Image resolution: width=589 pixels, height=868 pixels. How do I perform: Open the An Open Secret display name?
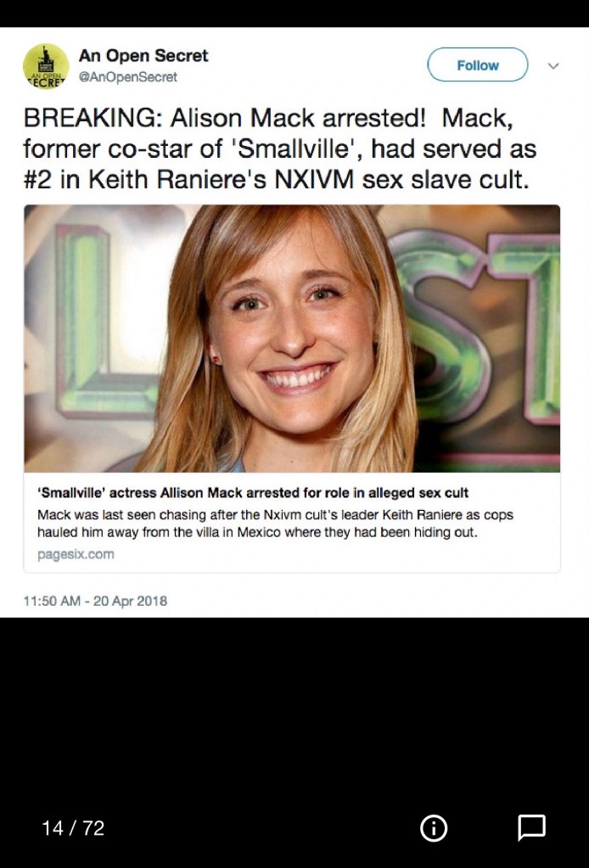pyautogui.click(x=143, y=55)
